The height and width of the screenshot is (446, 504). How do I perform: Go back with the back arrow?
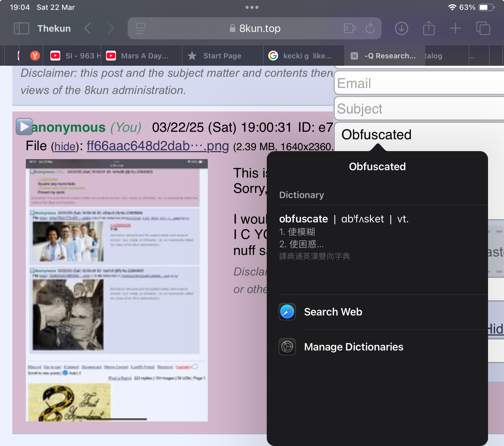click(x=88, y=28)
